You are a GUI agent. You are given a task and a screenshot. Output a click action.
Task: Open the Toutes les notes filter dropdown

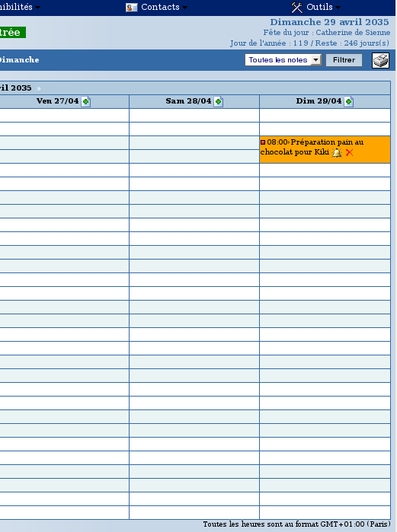click(x=283, y=60)
